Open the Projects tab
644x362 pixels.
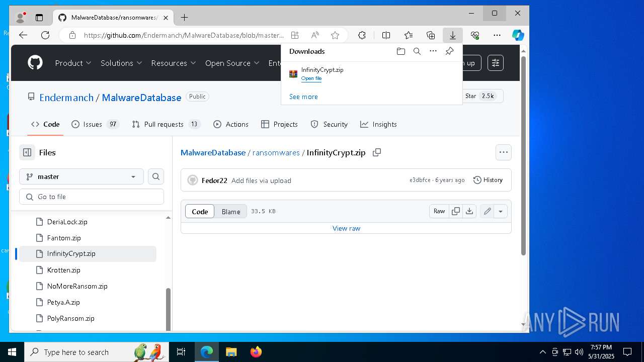(280, 124)
